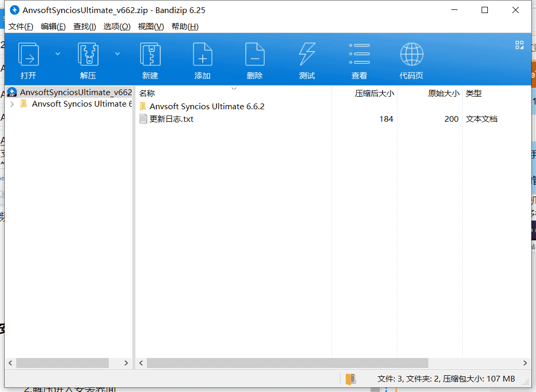Open the 视图(V) menu

151,27
